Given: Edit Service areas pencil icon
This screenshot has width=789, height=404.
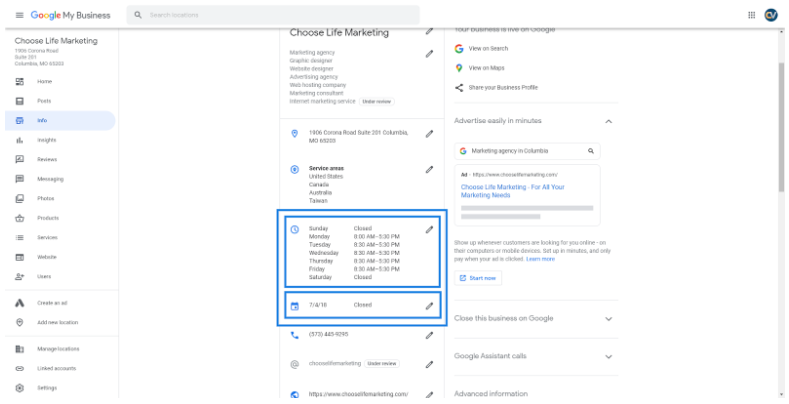Looking at the screenshot, I should (x=429, y=170).
